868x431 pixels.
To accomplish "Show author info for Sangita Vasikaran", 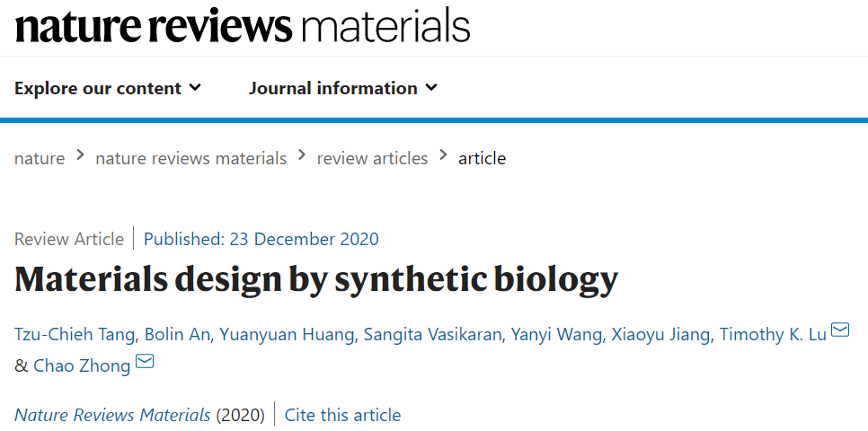I will (x=431, y=335).
